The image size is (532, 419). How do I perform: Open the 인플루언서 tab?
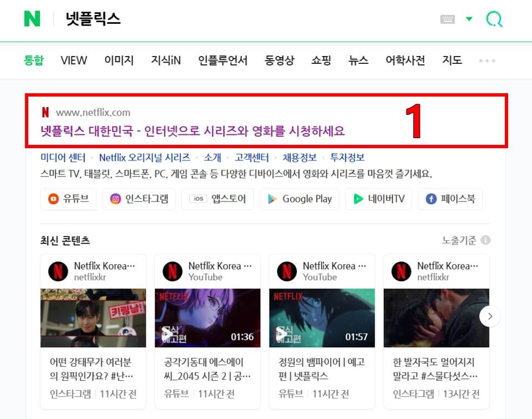(222, 60)
